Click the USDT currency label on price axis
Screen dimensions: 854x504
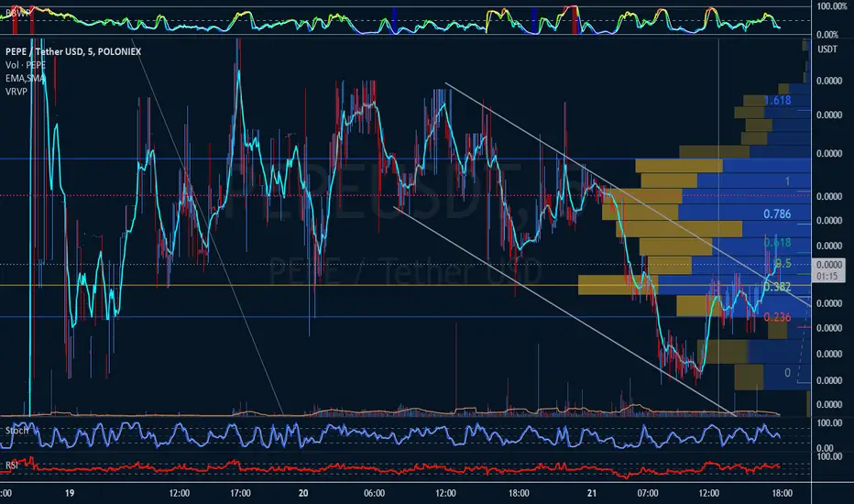pyautogui.click(x=827, y=49)
